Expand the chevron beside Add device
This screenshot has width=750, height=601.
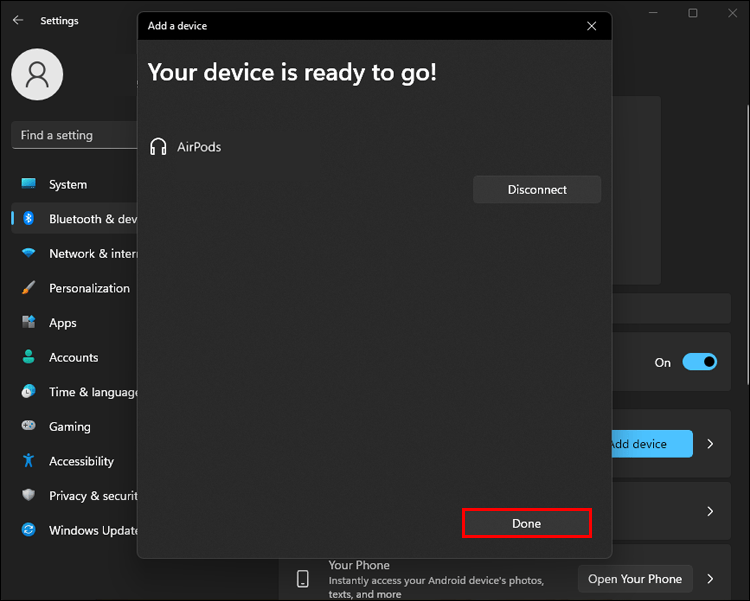[710, 444]
